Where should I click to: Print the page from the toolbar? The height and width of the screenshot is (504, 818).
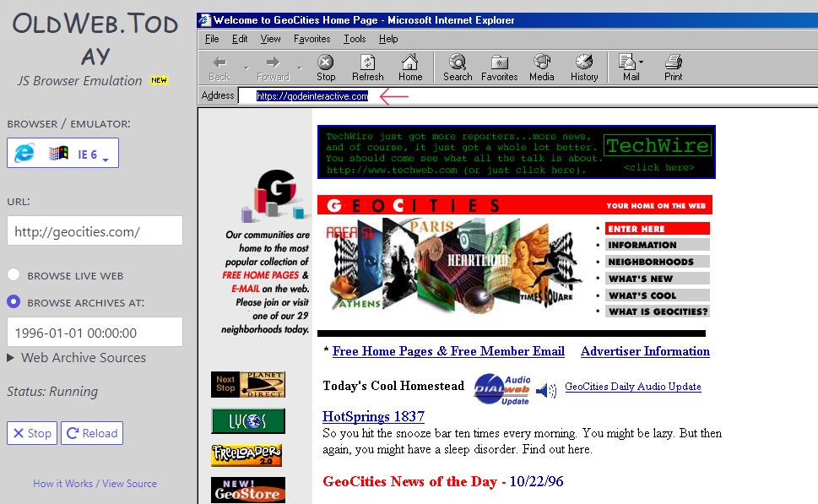click(x=673, y=68)
